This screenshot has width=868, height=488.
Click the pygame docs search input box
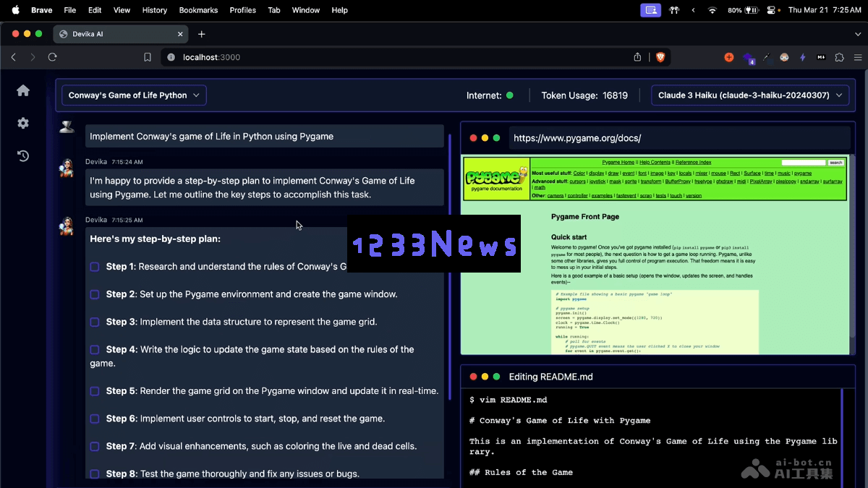tap(804, 163)
